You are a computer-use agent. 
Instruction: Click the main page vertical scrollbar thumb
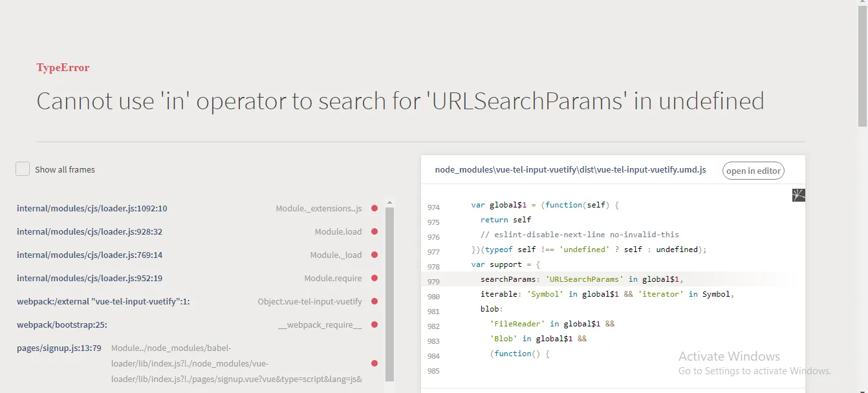click(x=862, y=65)
